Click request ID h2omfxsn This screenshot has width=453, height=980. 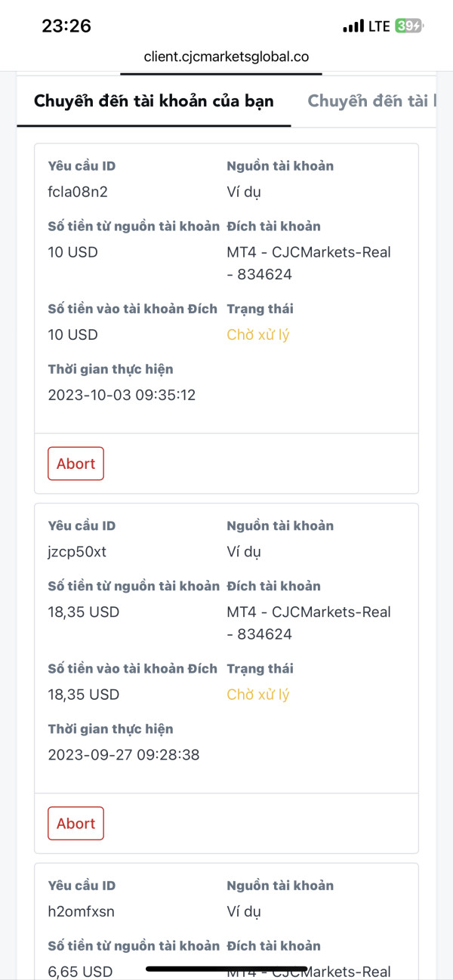coord(82,911)
